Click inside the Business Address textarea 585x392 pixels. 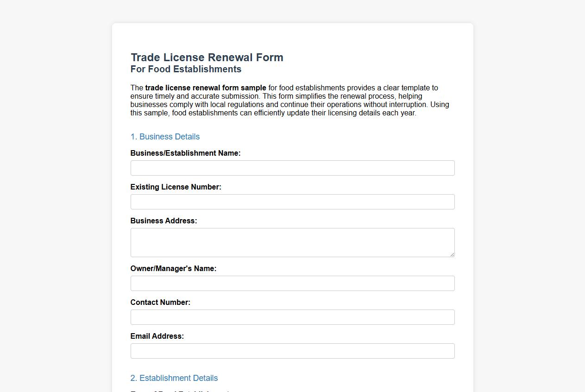pos(292,242)
